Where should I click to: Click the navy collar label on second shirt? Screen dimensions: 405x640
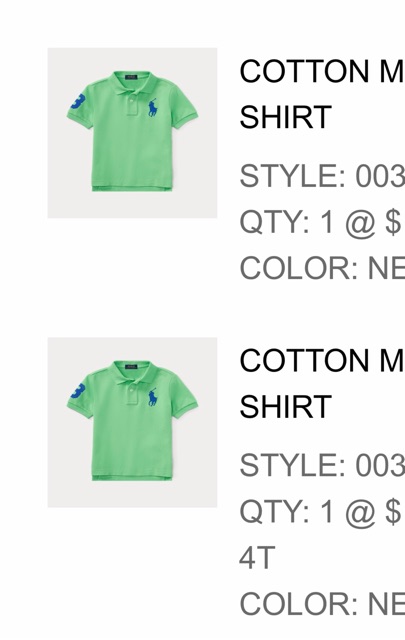point(131,366)
